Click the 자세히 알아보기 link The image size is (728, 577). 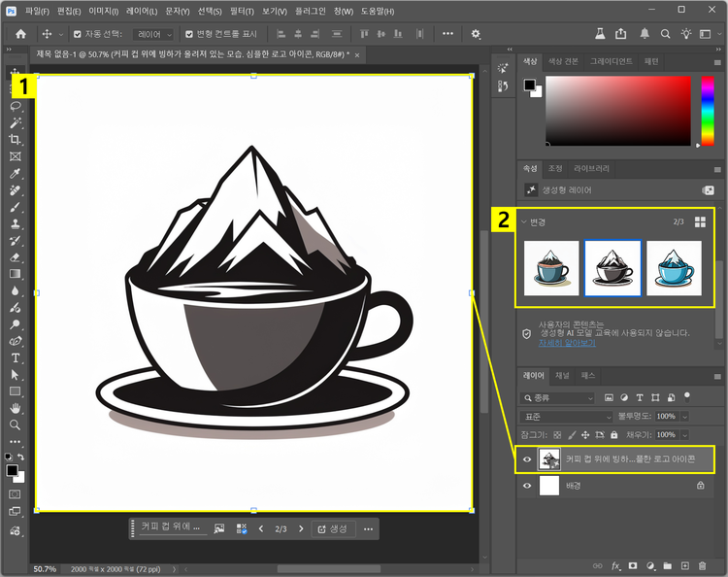pos(567,343)
